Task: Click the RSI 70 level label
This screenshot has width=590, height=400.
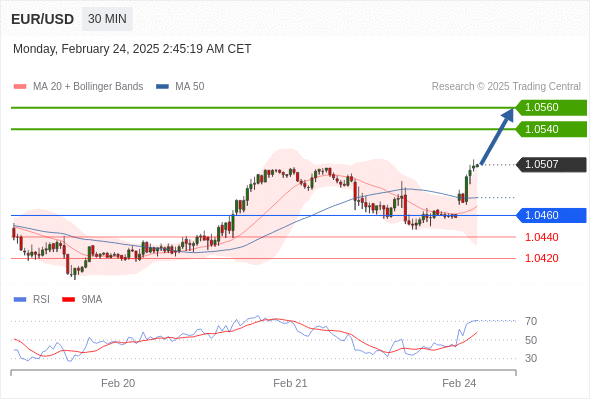Action: [x=531, y=321]
